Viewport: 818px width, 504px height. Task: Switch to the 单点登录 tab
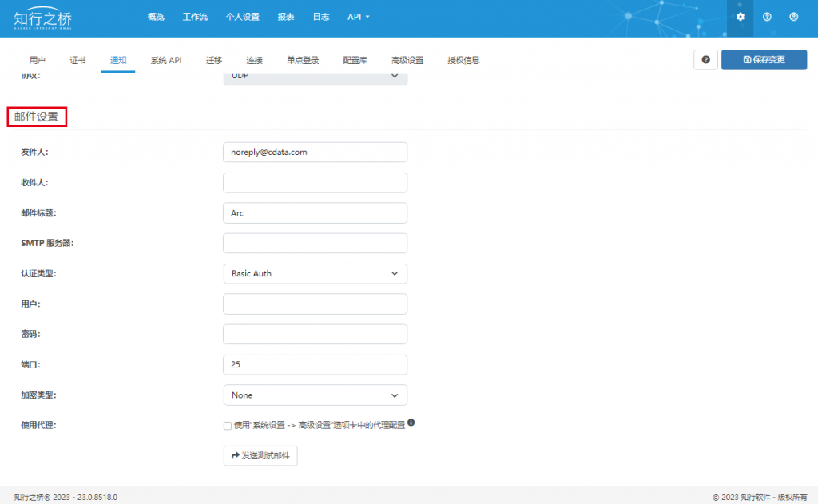[x=303, y=60]
